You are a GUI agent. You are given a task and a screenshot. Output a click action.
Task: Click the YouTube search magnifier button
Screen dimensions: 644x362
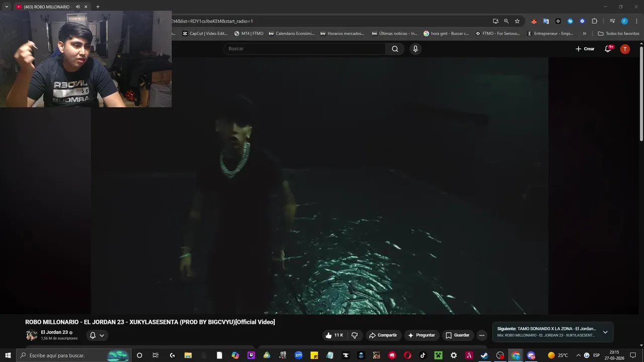[395, 49]
